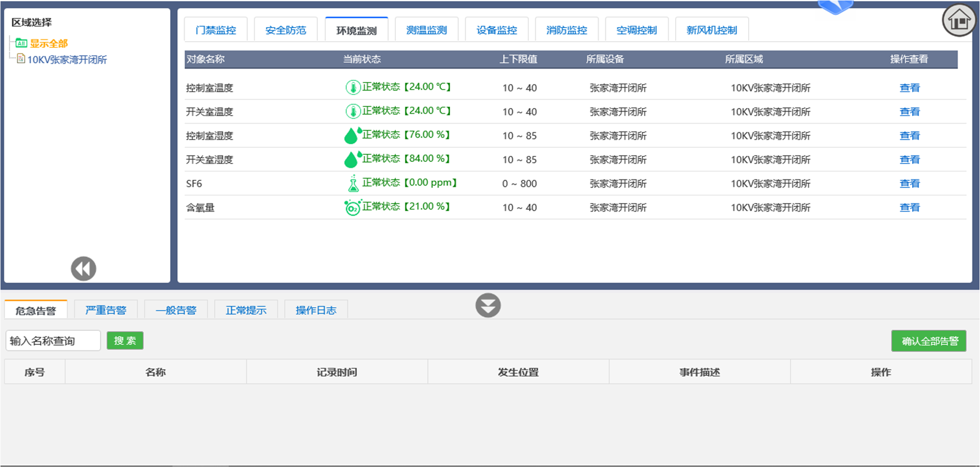Viewport: 980px width, 467px height.
Task: Select 10KV张家湾开闭所 tree node
Action: (x=67, y=59)
